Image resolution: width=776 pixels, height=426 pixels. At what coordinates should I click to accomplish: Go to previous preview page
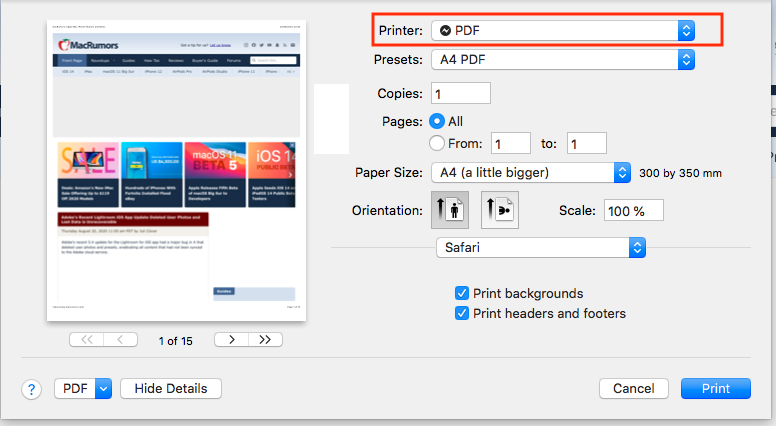[x=120, y=340]
